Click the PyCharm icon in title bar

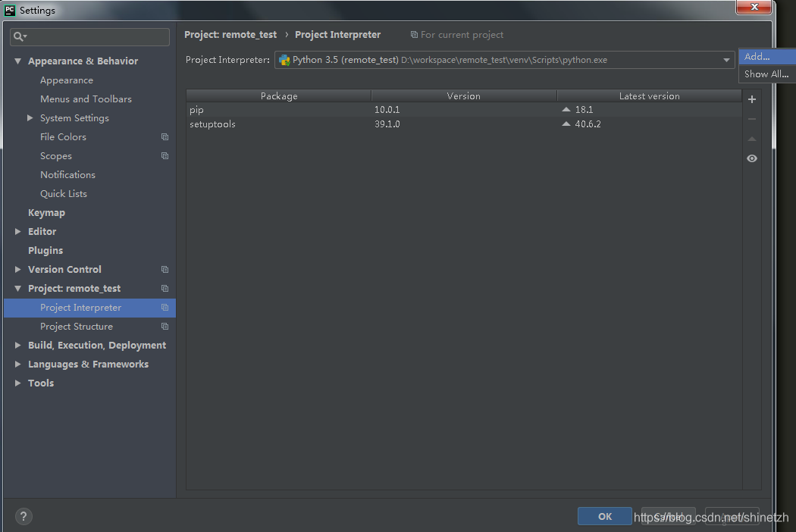pos(10,10)
